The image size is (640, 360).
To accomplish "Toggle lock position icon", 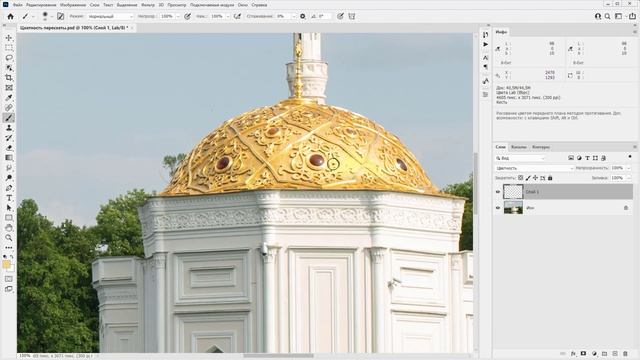I will click(535, 178).
